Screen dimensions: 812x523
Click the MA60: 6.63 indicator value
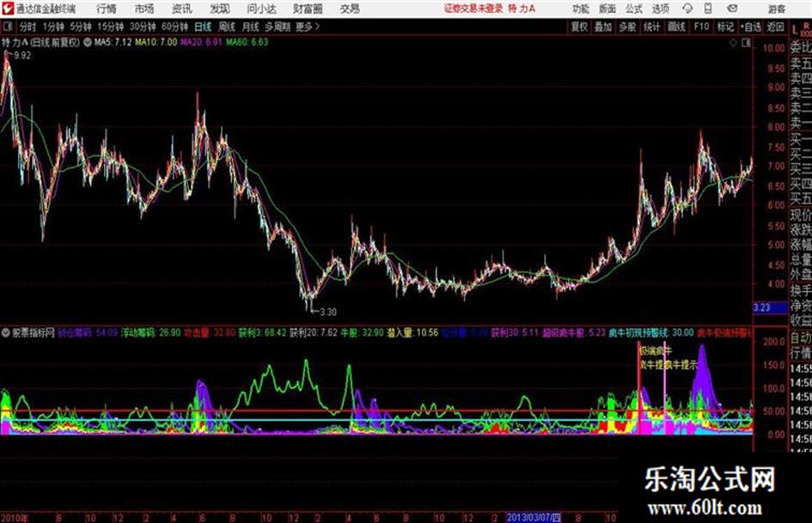pyautogui.click(x=247, y=42)
